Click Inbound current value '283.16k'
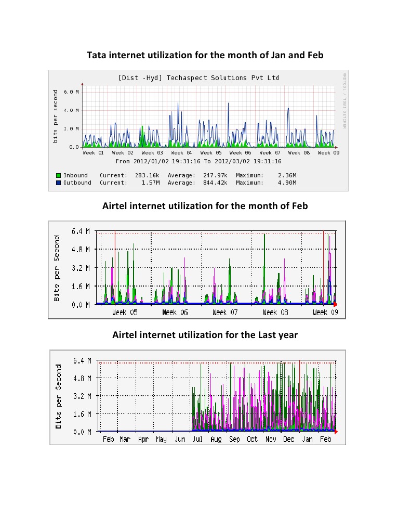This screenshot has width=411, height=532. pos(147,175)
